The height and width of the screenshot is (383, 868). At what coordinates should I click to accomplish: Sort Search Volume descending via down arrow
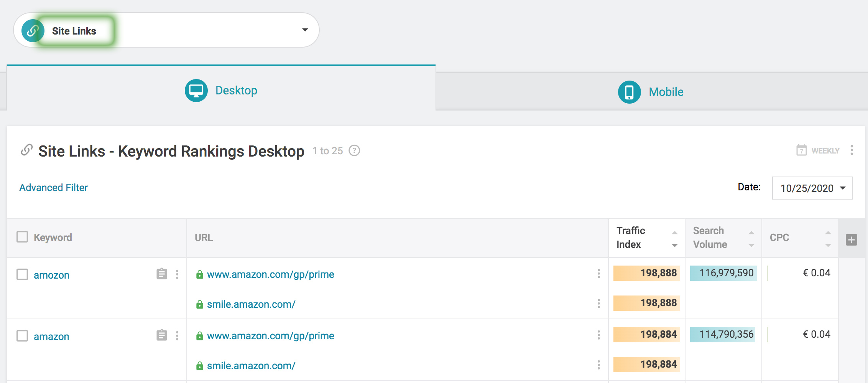tap(751, 245)
